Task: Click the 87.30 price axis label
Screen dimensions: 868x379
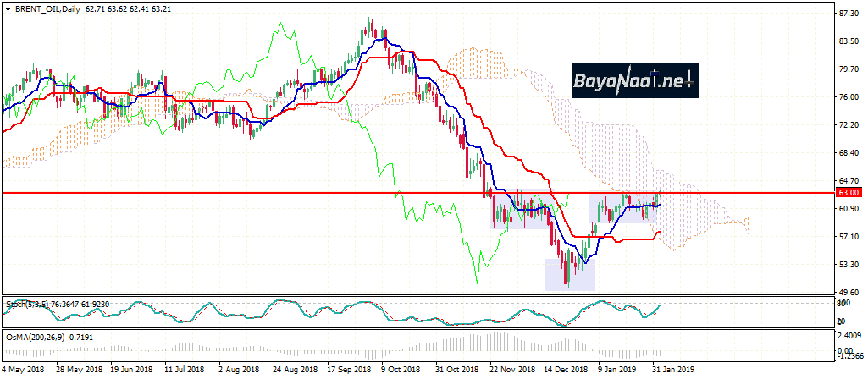Action: [849, 14]
